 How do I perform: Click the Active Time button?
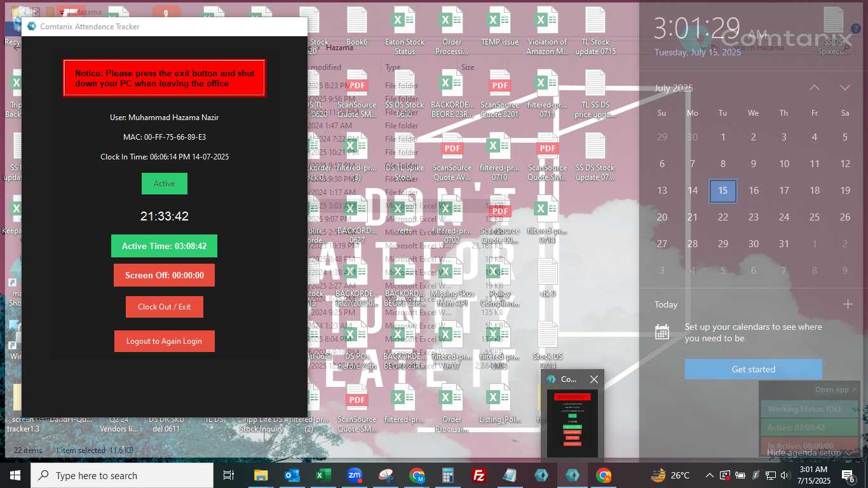[x=164, y=246]
